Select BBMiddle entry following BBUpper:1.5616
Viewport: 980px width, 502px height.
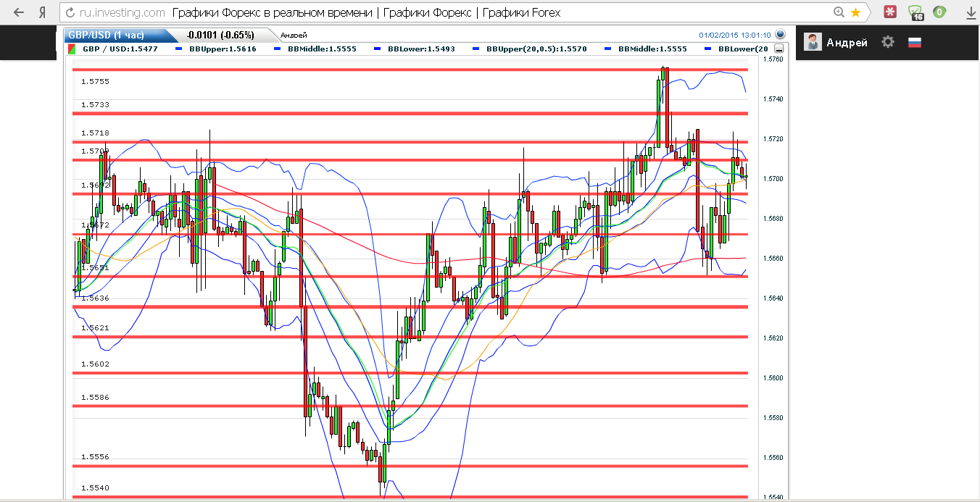(x=322, y=49)
